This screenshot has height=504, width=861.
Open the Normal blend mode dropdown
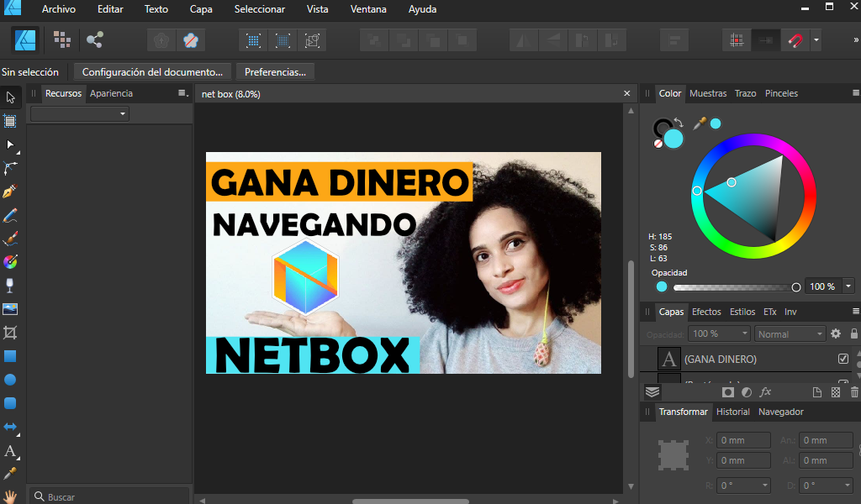coord(790,333)
